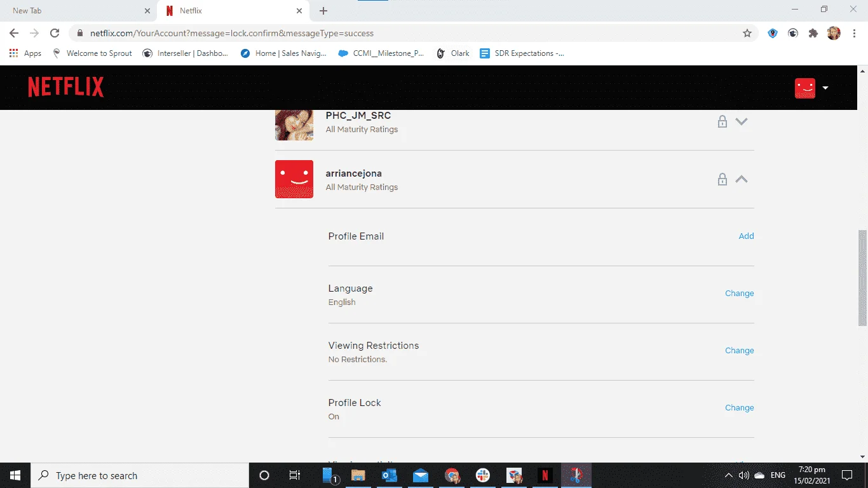Collapse the arriancejona profile settings

tap(742, 179)
